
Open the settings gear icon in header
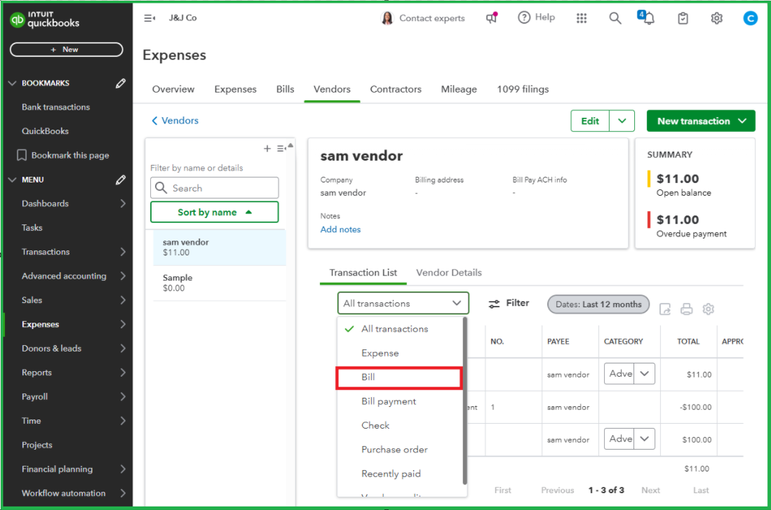point(717,18)
